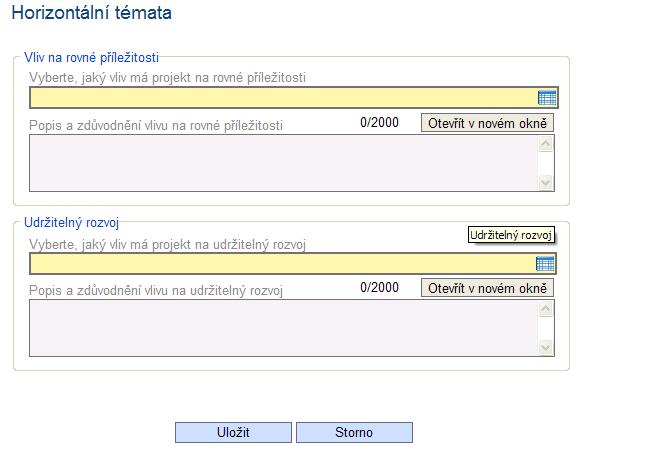Screen dimensions: 659x468
Task: Click the Udržitelný rozvoj group title
Action: pyautogui.click(x=71, y=222)
